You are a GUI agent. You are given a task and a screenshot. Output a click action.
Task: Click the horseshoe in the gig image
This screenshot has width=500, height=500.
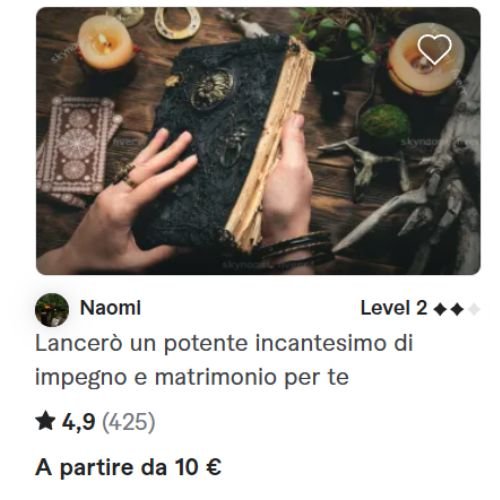pos(177,23)
